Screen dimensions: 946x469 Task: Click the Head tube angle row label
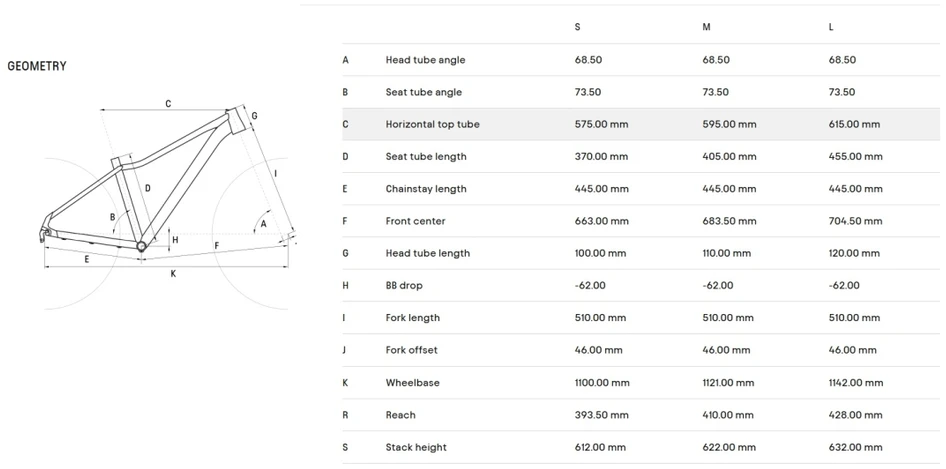click(425, 60)
